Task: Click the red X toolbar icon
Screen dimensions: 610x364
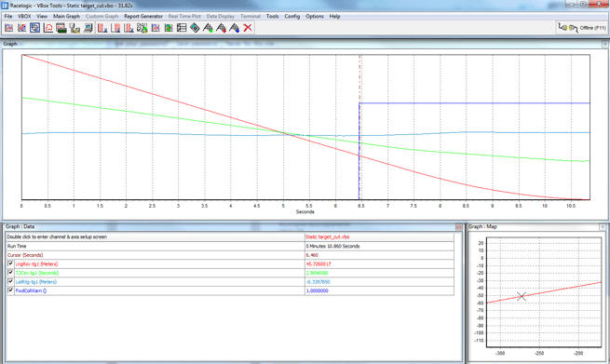Action: pyautogui.click(x=248, y=28)
